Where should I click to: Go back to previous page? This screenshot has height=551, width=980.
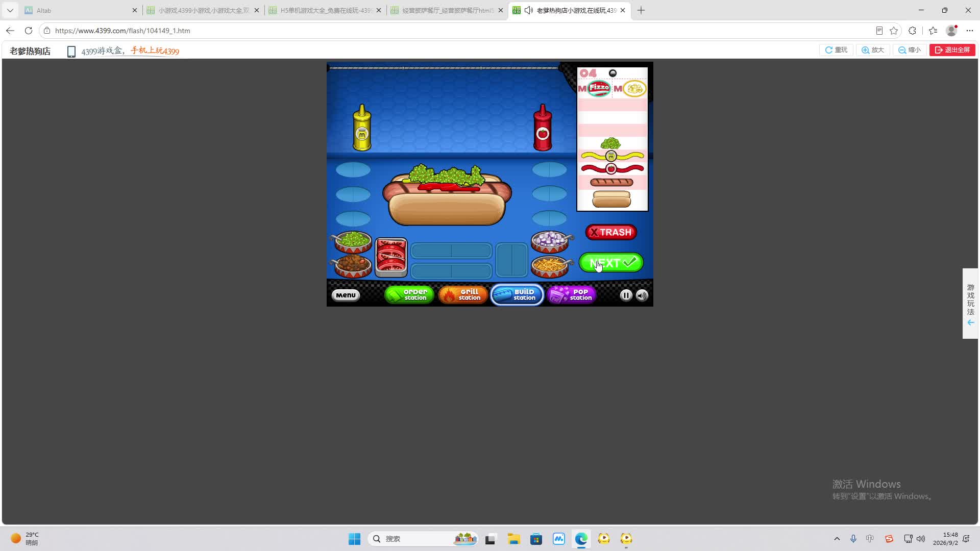click(x=10, y=31)
